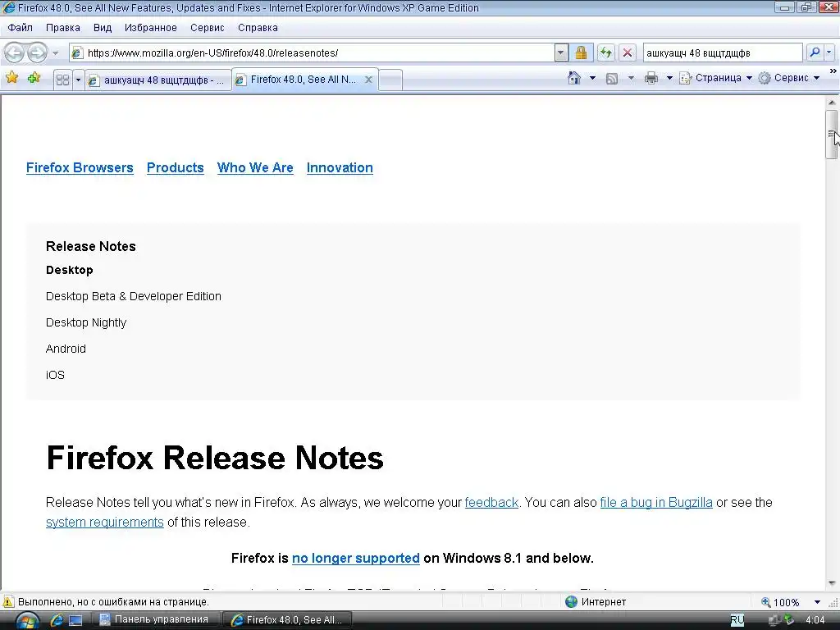Open the Windows Start button

27,622
